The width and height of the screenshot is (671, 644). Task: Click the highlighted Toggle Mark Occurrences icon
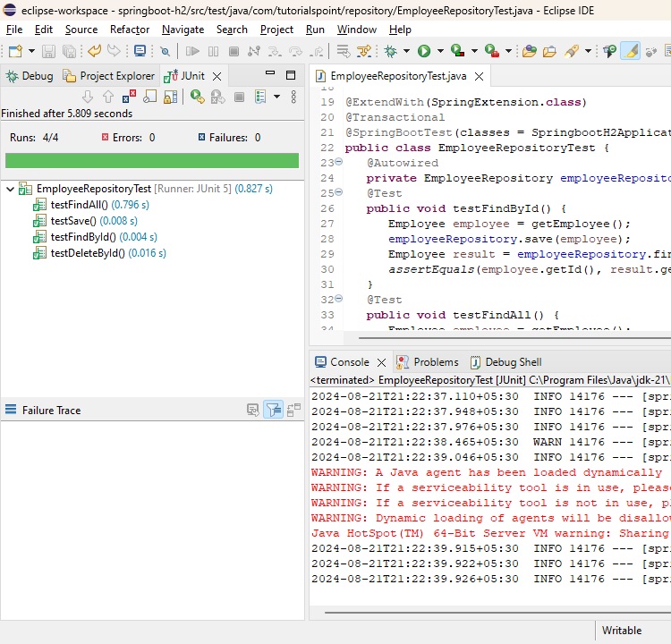[630, 52]
